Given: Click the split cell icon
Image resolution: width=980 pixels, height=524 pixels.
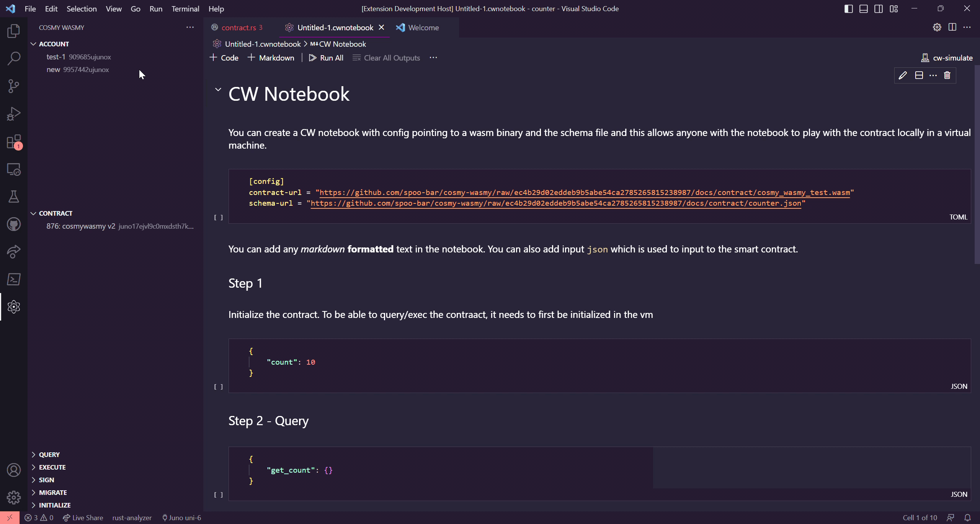Looking at the screenshot, I should [919, 75].
